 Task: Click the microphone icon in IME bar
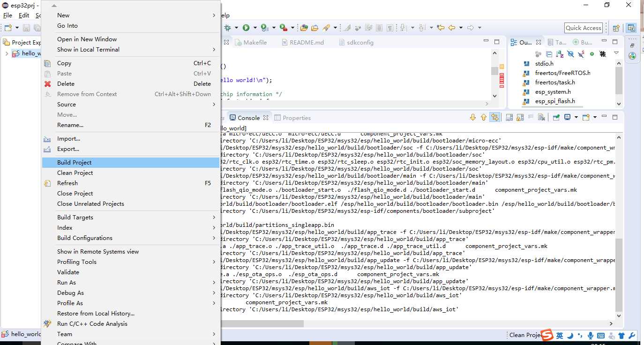click(591, 336)
